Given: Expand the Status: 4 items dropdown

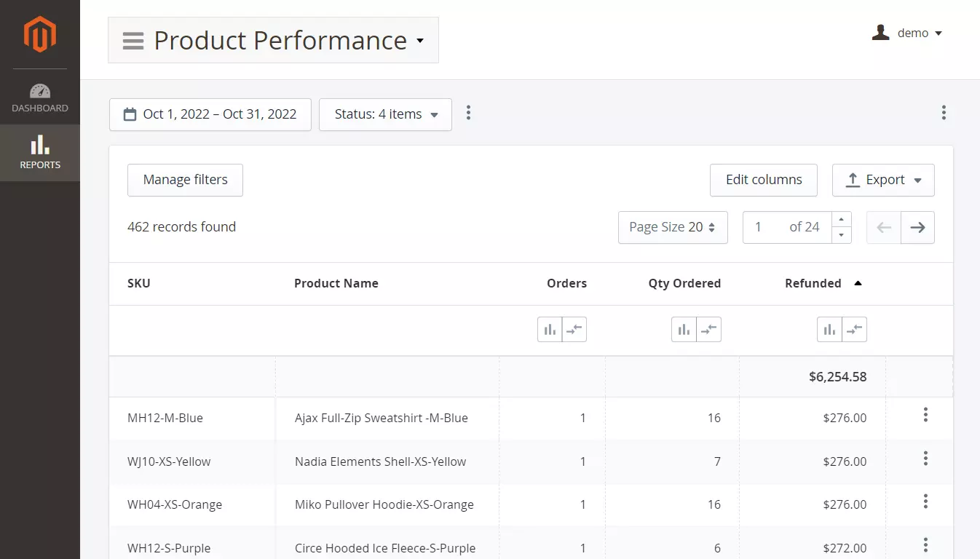Looking at the screenshot, I should pos(385,114).
